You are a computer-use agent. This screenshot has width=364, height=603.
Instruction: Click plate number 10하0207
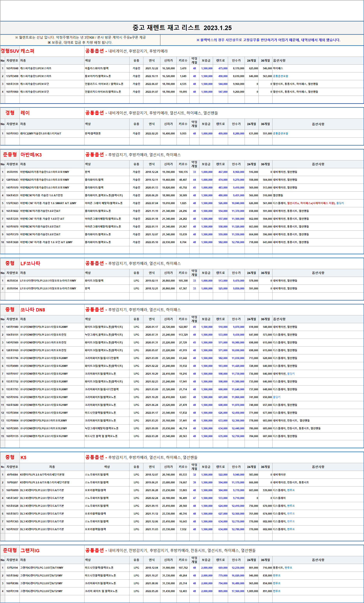pyautogui.click(x=12, y=483)
